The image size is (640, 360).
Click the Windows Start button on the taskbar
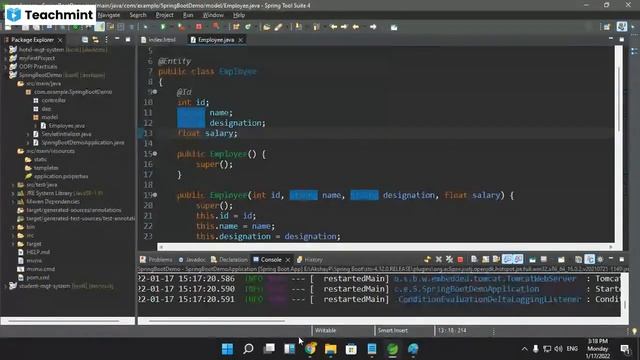(227, 349)
